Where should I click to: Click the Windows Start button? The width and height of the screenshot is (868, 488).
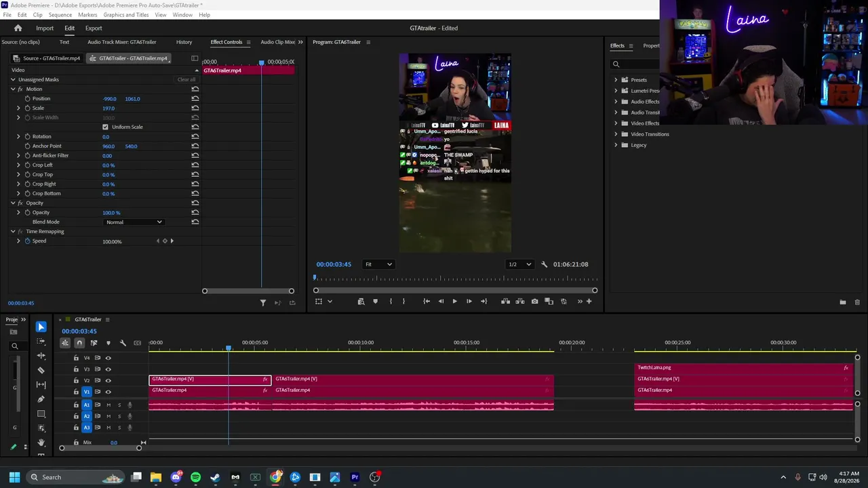point(14,477)
